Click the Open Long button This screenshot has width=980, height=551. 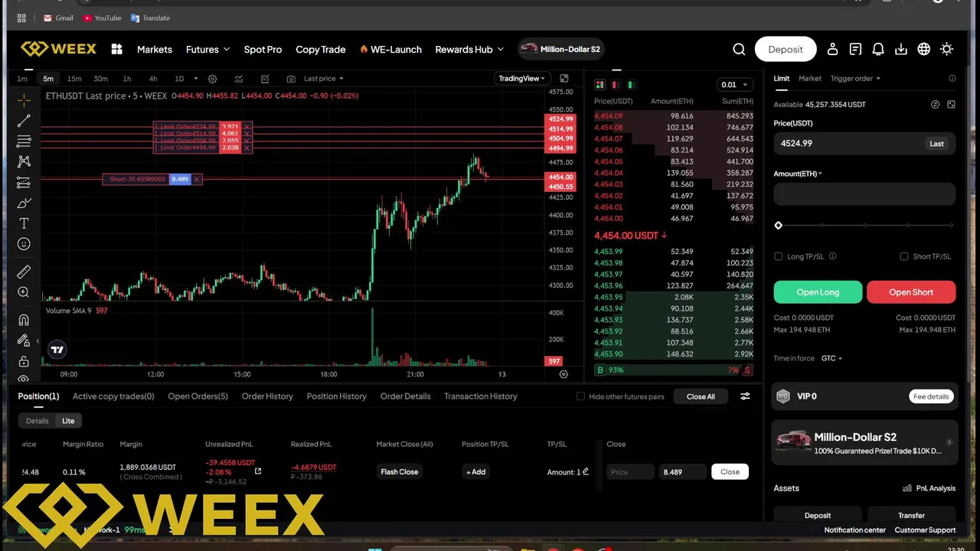818,292
